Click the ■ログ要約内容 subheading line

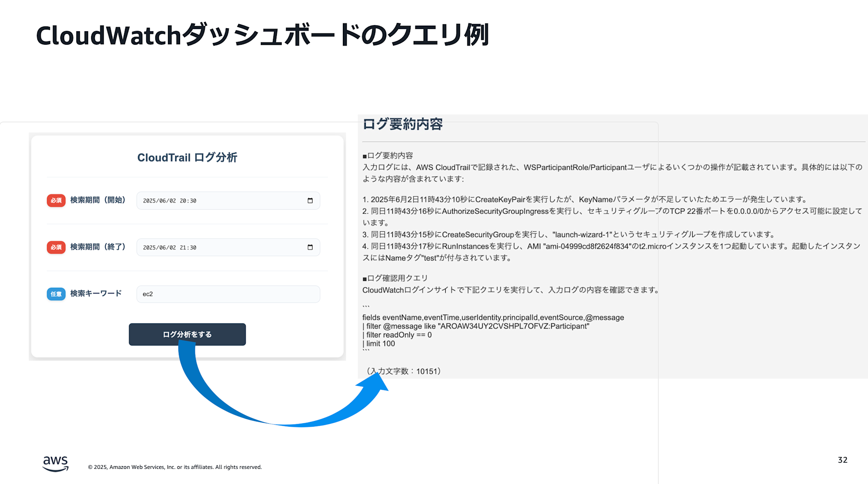tap(388, 155)
